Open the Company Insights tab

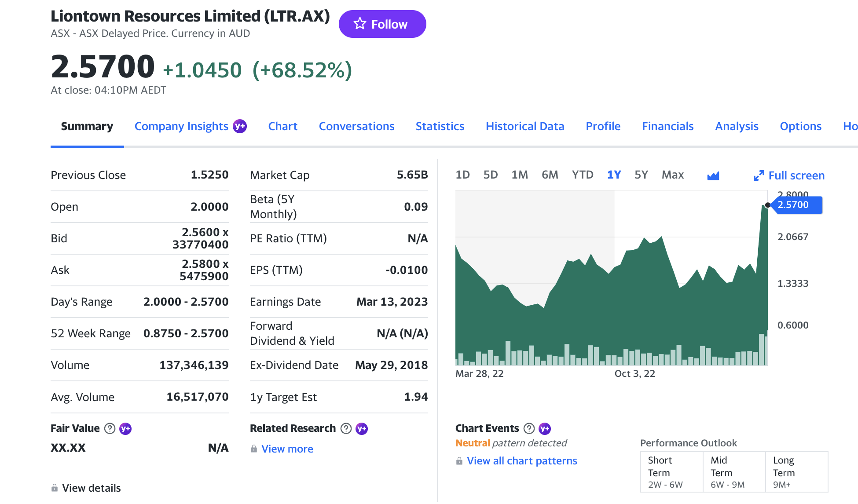tap(181, 126)
